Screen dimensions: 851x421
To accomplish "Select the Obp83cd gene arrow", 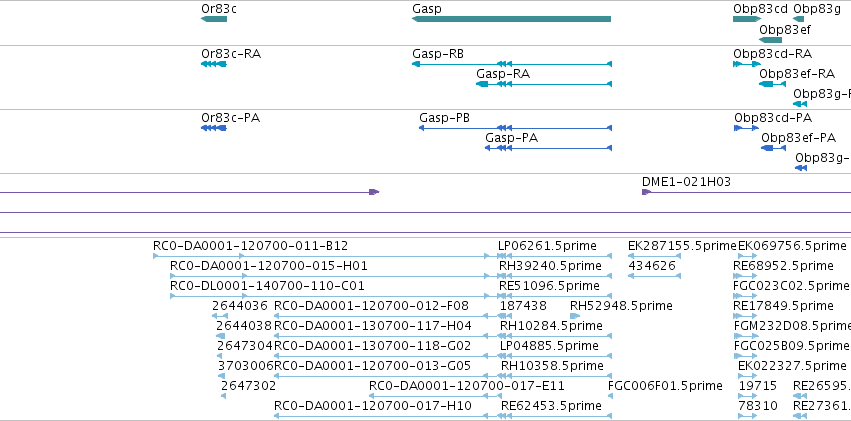I will (747, 19).
